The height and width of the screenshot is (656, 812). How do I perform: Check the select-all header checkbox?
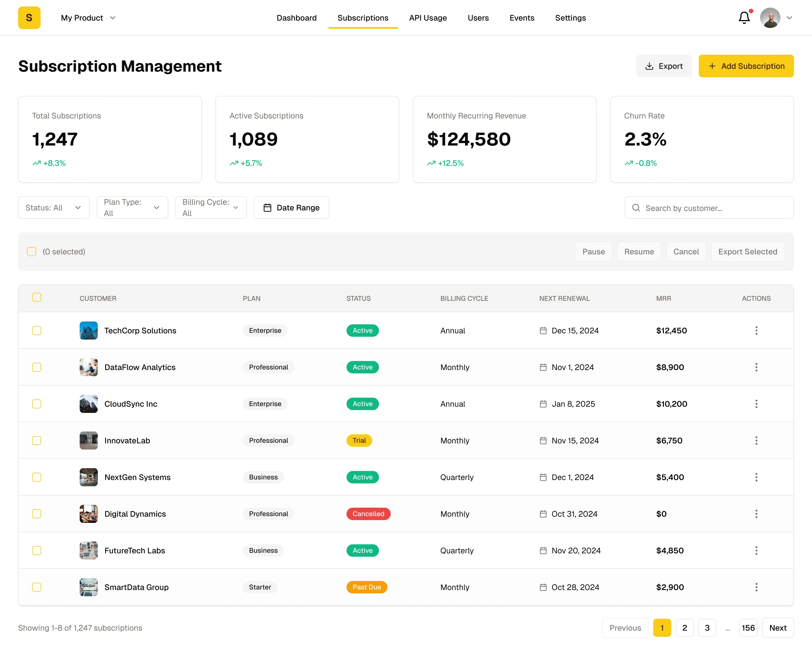click(37, 298)
